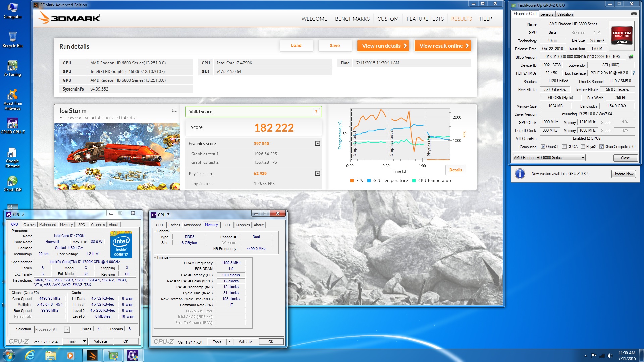Open the About tab in right CPU-Z window
Image resolution: width=644 pixels, height=362 pixels.
(259, 225)
